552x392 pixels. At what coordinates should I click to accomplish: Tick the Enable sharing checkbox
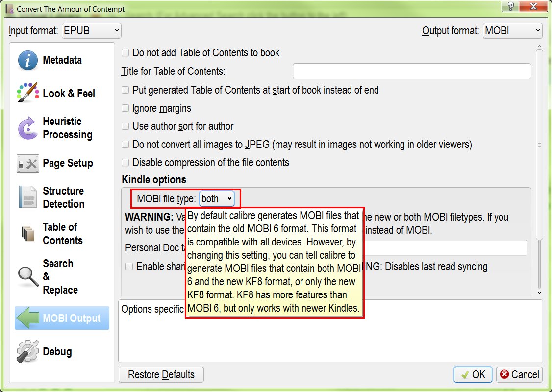(x=129, y=267)
